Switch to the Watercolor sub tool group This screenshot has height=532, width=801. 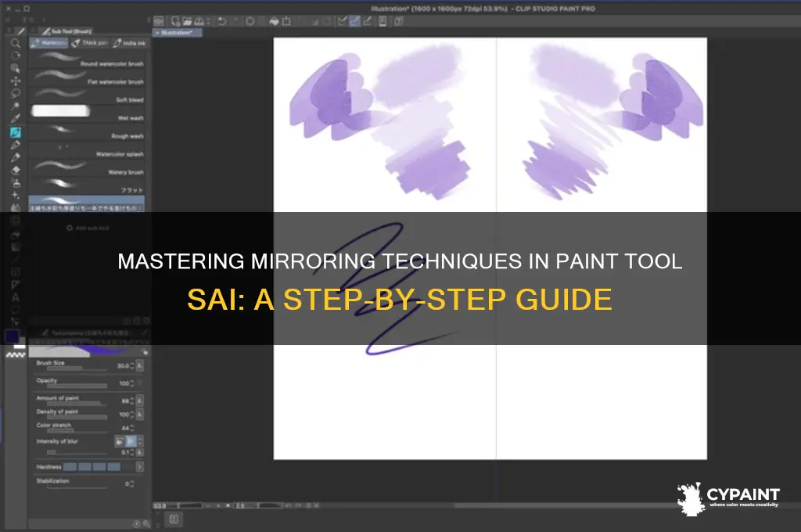[48, 43]
